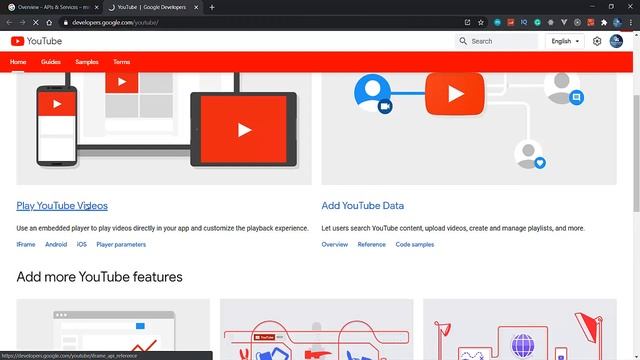Open a new browser tab with plus button
640x360 pixels.
212,7
